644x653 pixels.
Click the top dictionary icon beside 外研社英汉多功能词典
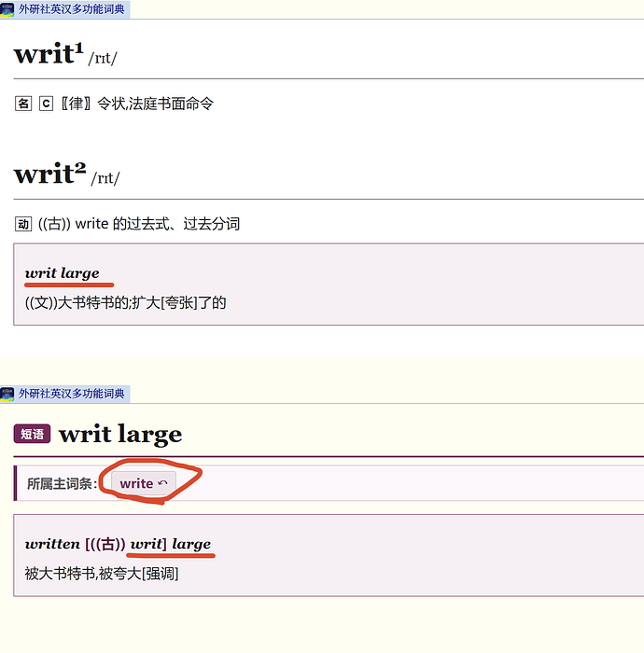[x=7, y=9]
